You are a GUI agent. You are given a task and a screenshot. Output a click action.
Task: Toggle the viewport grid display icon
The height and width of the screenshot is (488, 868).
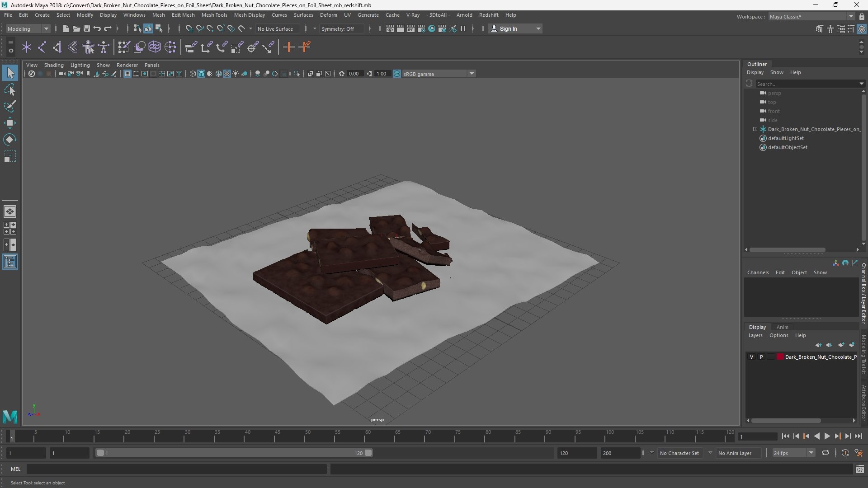coord(127,74)
